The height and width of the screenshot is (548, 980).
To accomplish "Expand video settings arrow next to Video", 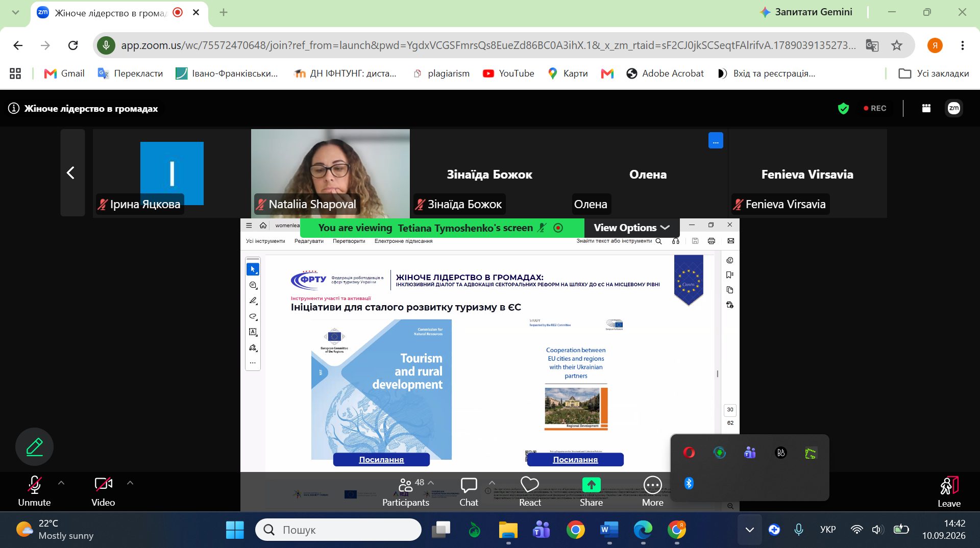I will [130, 482].
